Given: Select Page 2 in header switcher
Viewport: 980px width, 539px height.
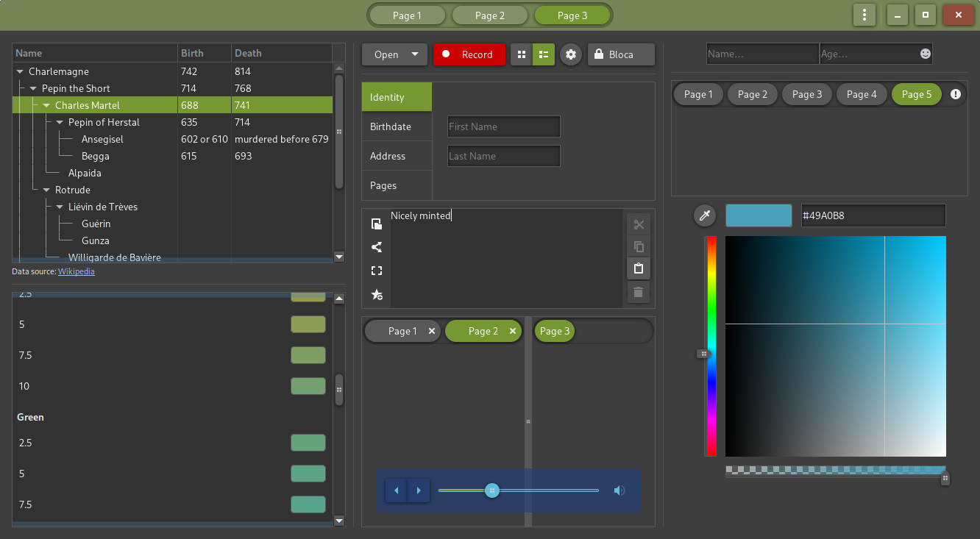Looking at the screenshot, I should click(489, 15).
